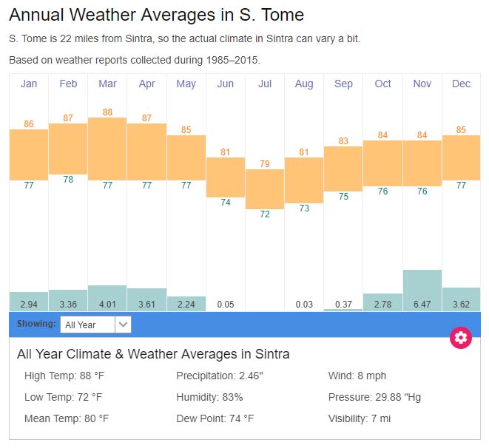Select the Oct month column header
Screen dimensions: 489x448
click(x=382, y=84)
